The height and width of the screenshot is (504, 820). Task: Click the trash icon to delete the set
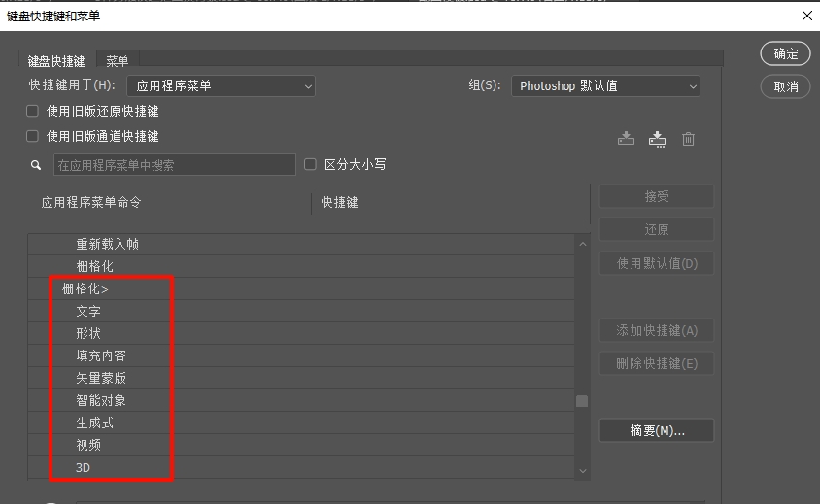pyautogui.click(x=688, y=139)
